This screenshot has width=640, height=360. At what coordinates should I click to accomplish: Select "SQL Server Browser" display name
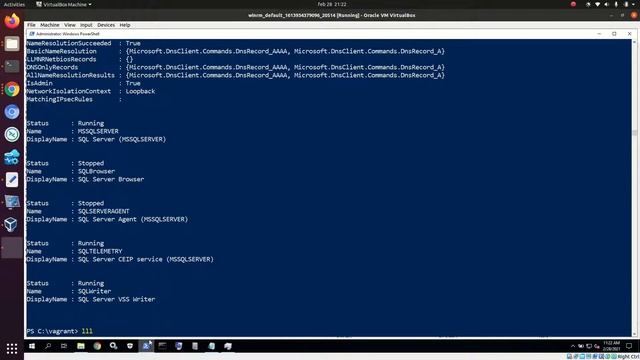point(111,179)
